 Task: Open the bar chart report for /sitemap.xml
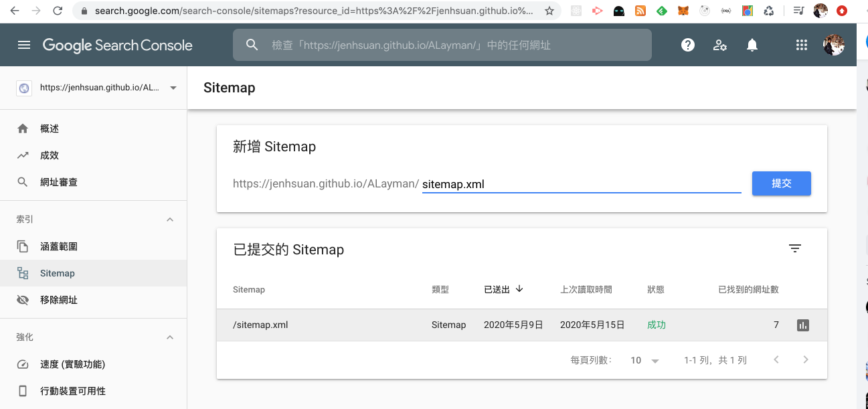point(803,325)
